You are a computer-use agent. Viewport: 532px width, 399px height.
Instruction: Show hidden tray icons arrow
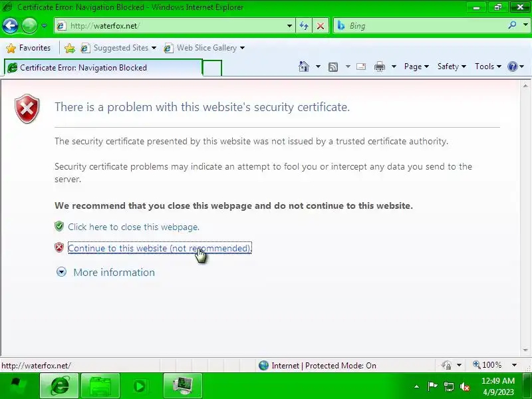(417, 386)
